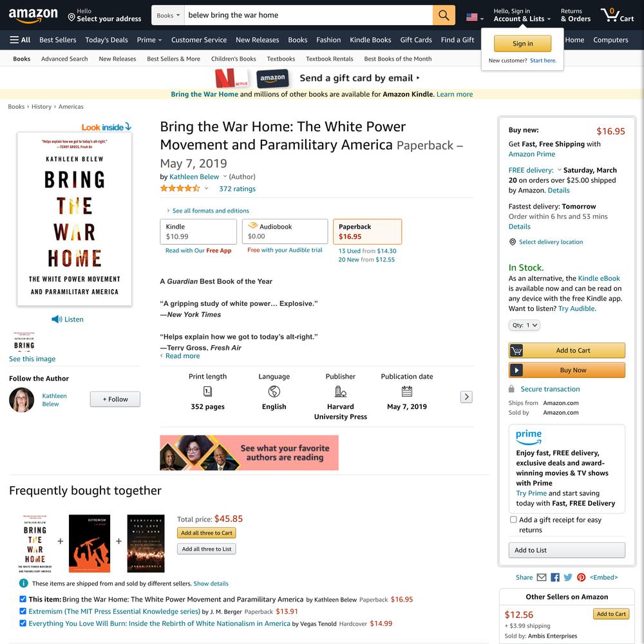This screenshot has height=644, width=644.
Task: Open the All hamburger menu
Action: [20, 40]
